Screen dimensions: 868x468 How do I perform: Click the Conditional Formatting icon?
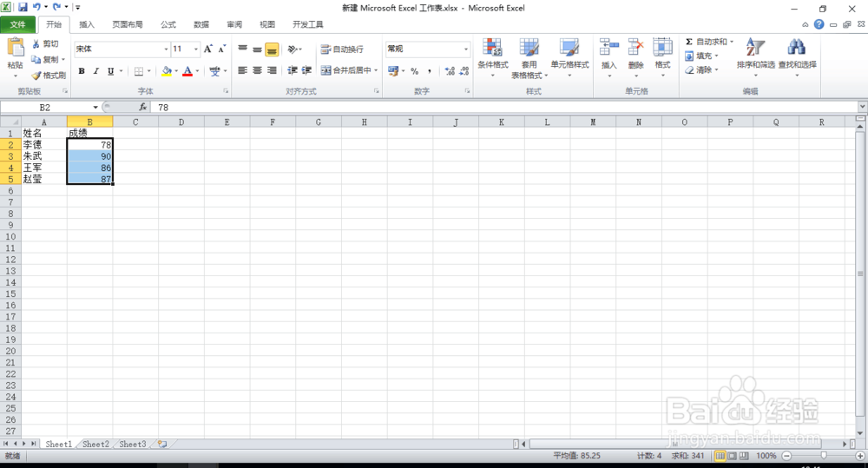[492, 48]
